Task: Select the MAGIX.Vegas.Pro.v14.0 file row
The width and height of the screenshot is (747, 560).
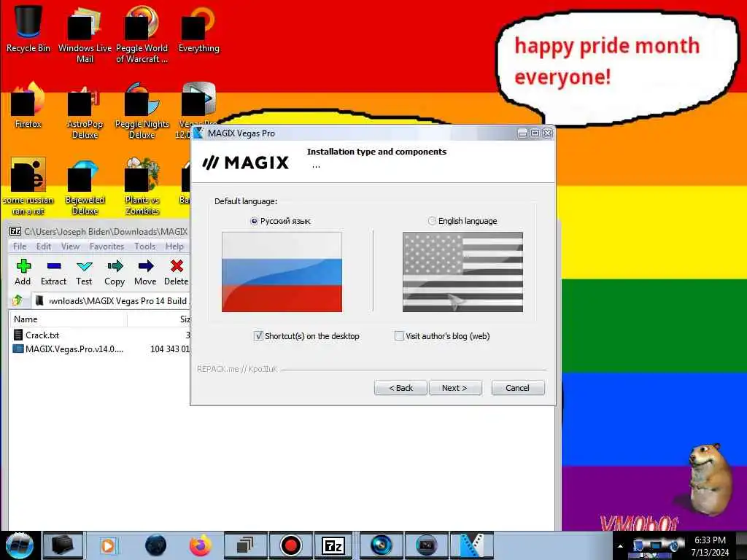Action: [x=100, y=349]
